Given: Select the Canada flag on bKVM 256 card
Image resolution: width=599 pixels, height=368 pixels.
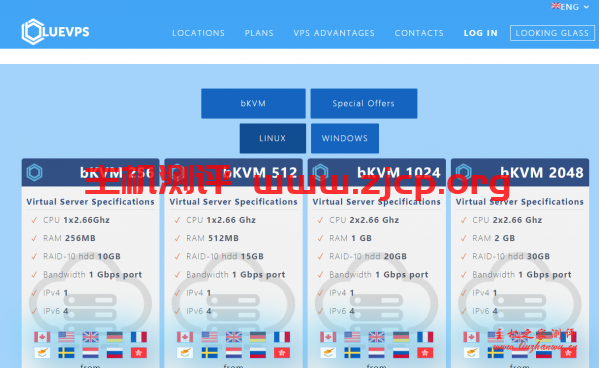Looking at the screenshot, I should click(x=42, y=337).
